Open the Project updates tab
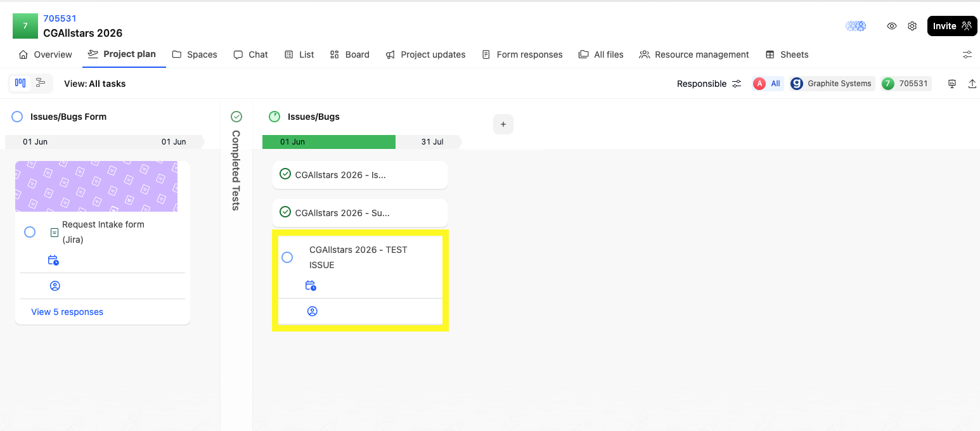This screenshot has height=431, width=980. 426,55
